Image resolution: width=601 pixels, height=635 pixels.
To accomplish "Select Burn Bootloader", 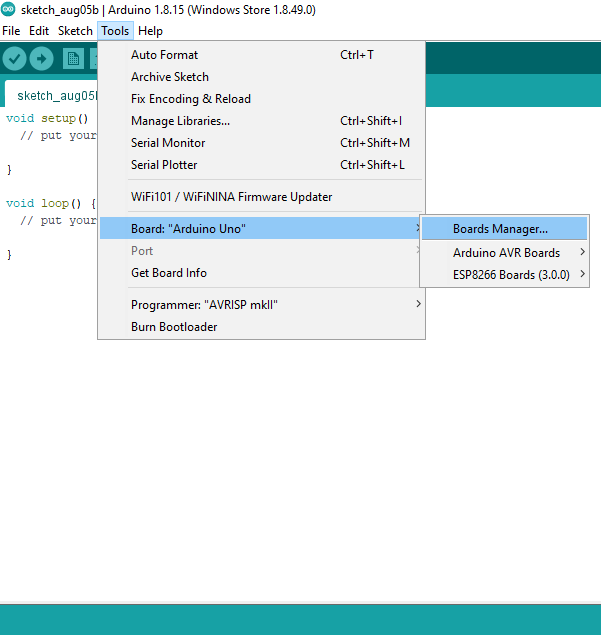I will pos(261,327).
